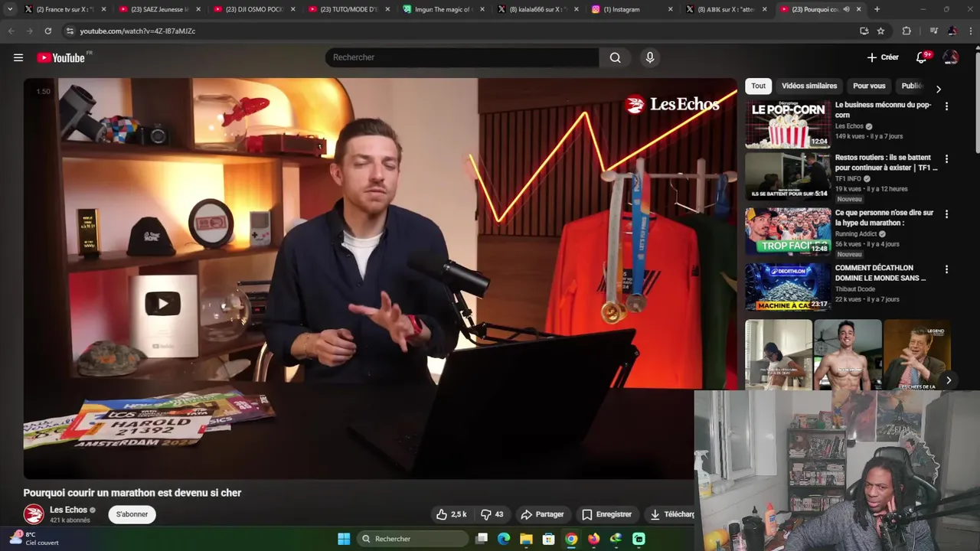Select the Pour vous filter chip
980x551 pixels.
click(x=869, y=86)
